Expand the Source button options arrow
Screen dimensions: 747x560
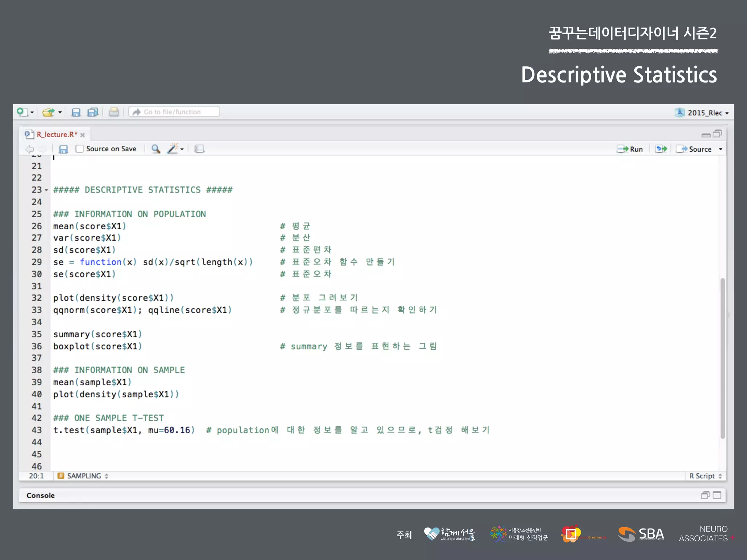click(720, 149)
